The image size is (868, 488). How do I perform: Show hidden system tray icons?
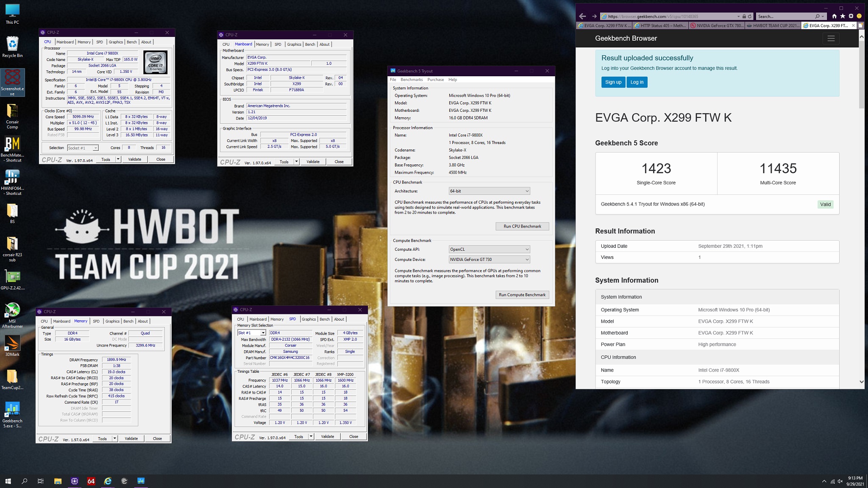coord(824,481)
